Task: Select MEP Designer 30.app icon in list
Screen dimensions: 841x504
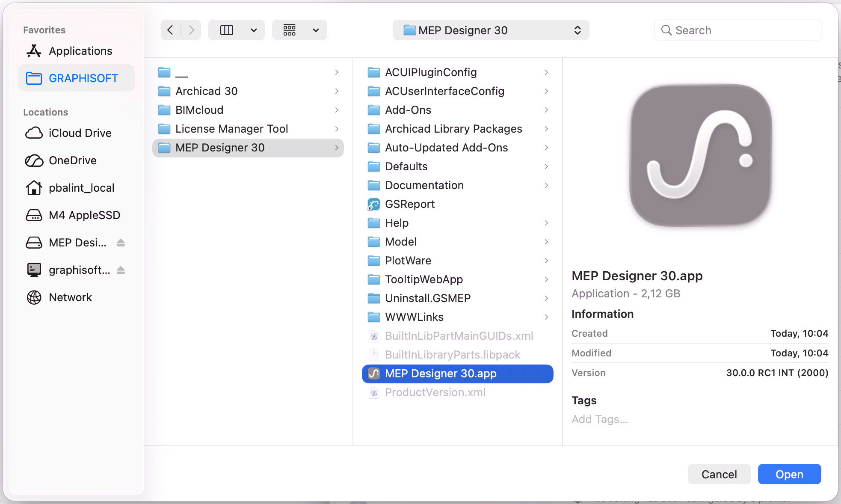Action: [x=374, y=374]
